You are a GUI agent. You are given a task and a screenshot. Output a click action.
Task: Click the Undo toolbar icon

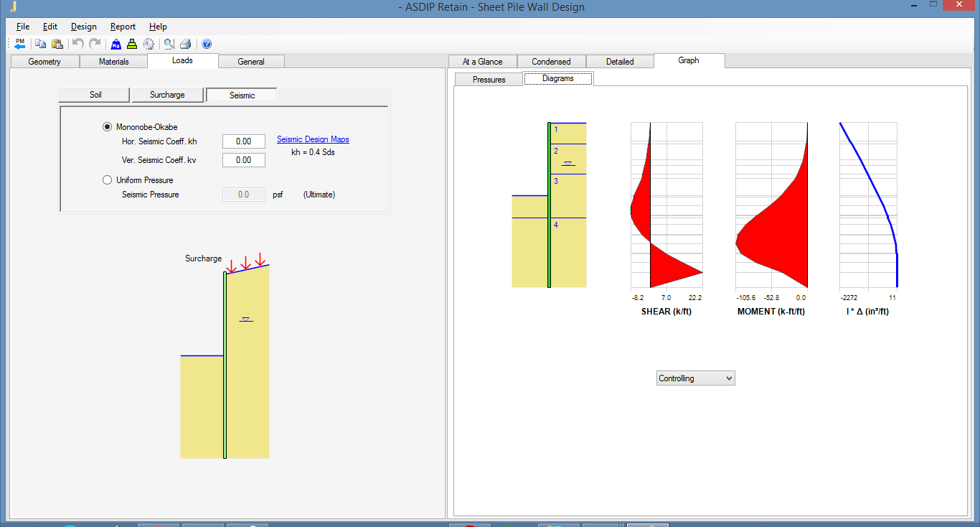78,44
